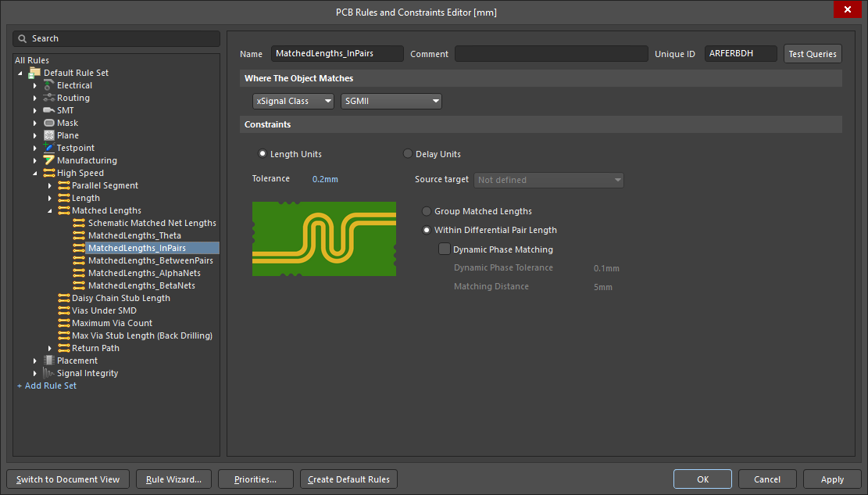
Task: Click the Parallel Segment rule icon
Action: click(63, 185)
